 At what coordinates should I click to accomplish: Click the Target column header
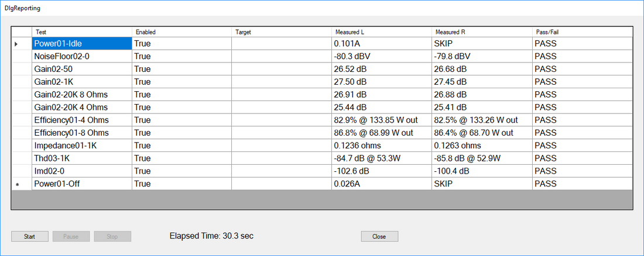coord(281,32)
